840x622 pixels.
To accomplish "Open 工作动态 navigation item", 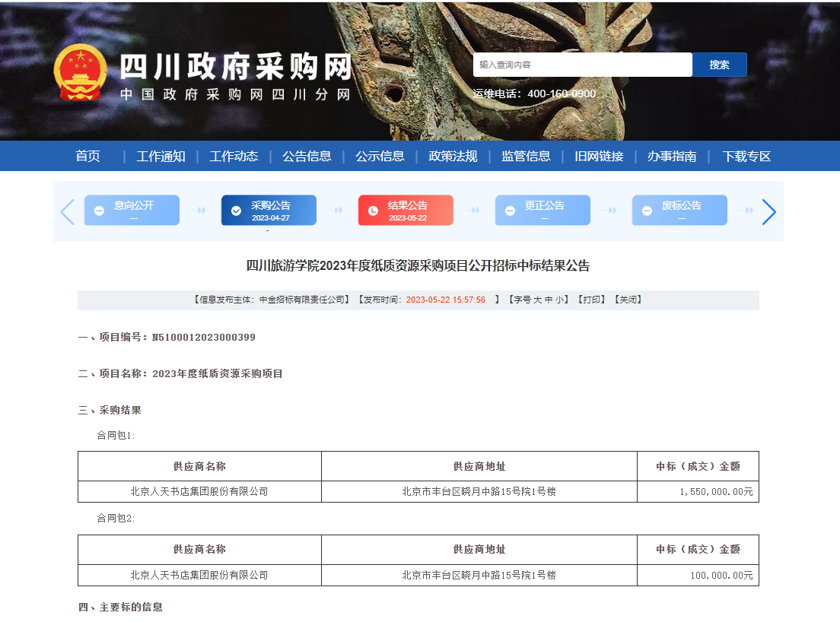I will click(x=234, y=157).
